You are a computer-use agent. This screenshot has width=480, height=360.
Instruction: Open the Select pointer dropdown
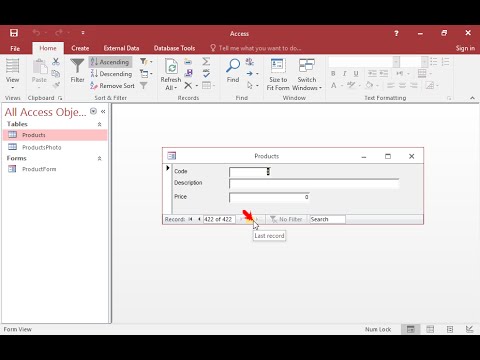[x=252, y=86]
